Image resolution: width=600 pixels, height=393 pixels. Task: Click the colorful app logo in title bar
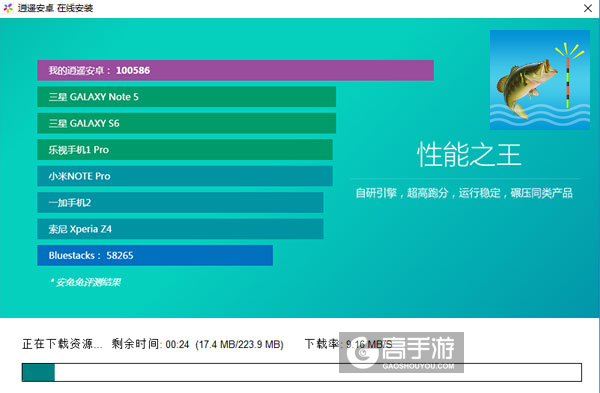click(x=8, y=8)
